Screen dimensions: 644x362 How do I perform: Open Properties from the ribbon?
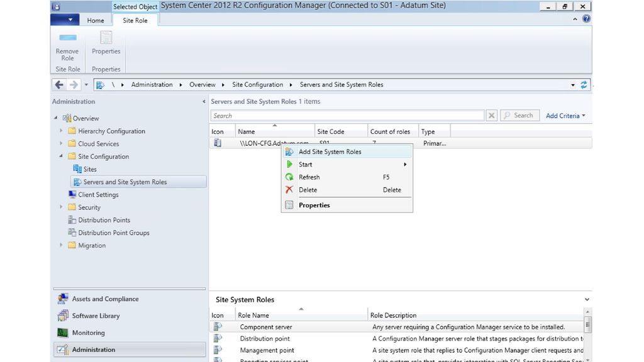106,43
